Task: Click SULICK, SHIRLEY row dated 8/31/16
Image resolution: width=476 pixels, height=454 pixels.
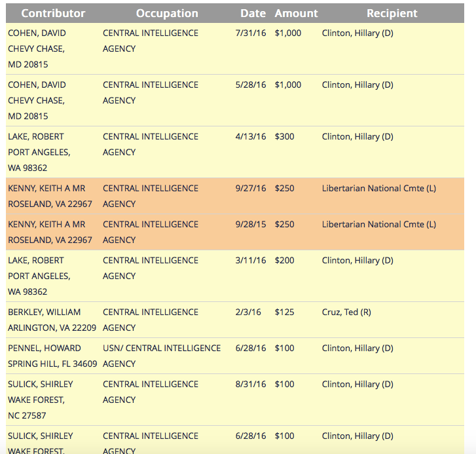Action: point(235,400)
